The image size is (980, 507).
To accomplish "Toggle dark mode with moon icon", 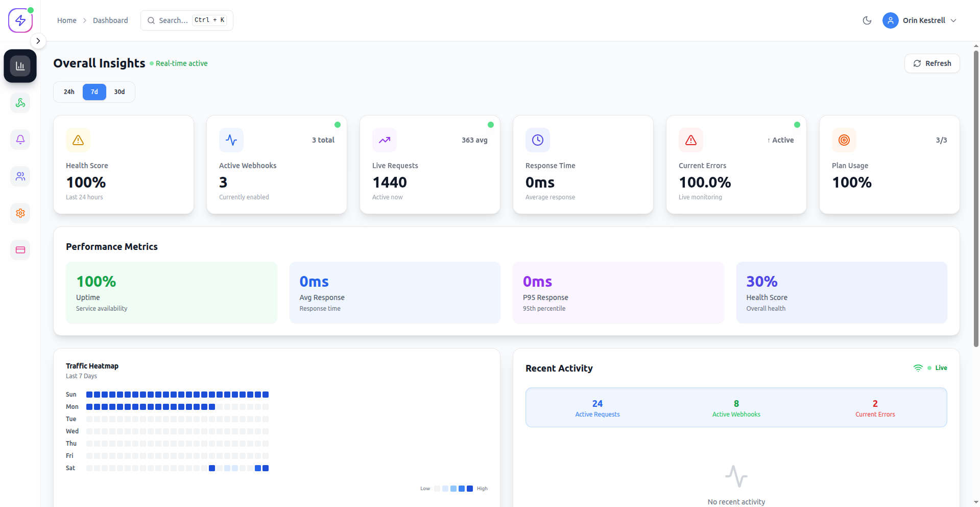I will click(867, 20).
